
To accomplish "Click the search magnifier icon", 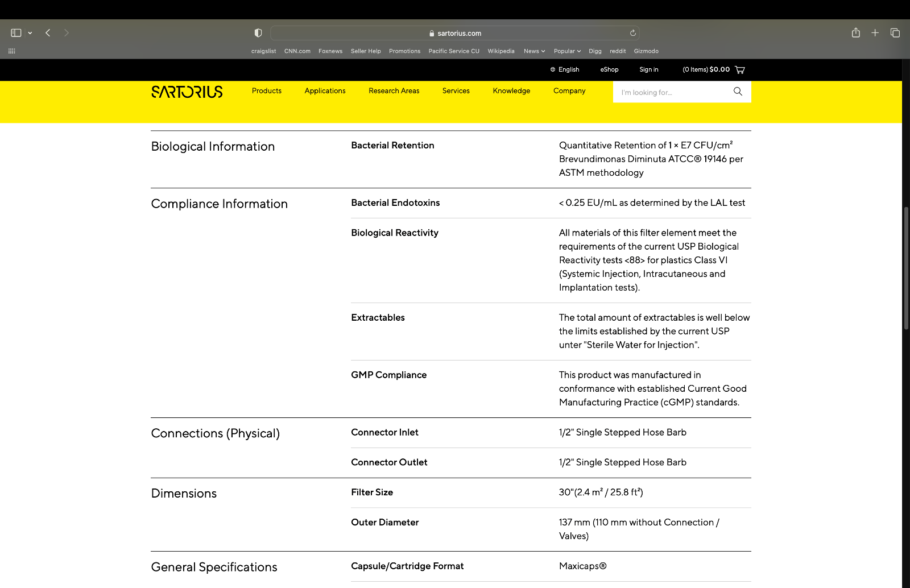I will [x=738, y=92].
